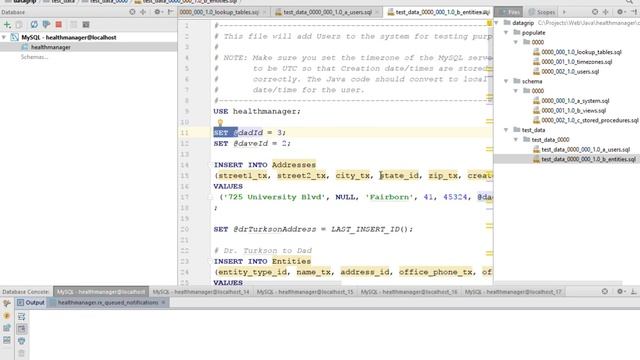Toggle scroll-to-end icon in Output toolbar
Image resolution: width=640 pixels, height=360 pixels.
22,329
